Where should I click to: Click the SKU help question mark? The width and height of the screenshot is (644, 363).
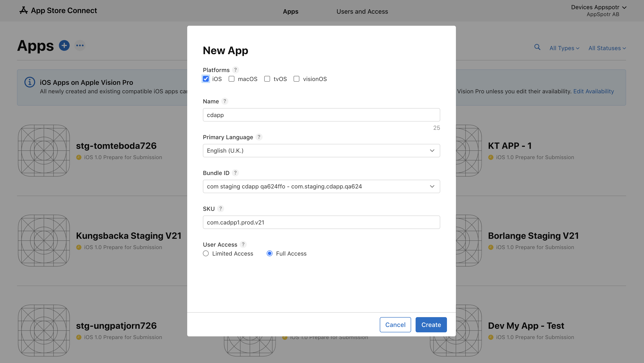tap(221, 208)
